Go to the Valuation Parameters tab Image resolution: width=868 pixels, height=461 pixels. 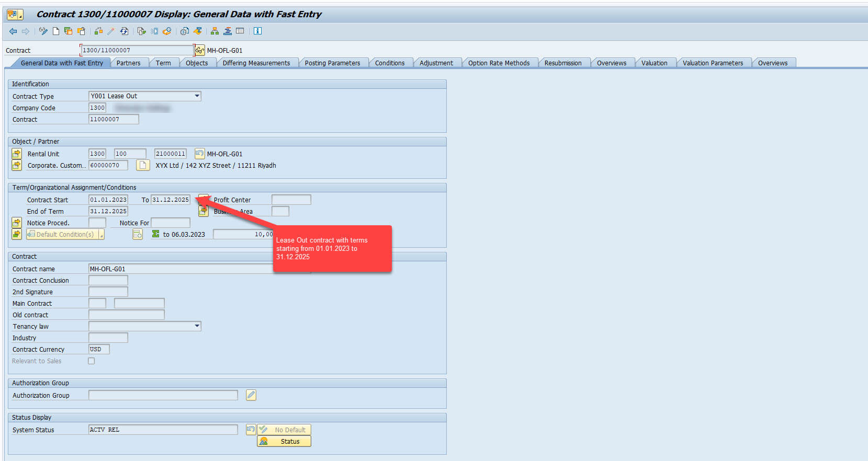[712, 63]
